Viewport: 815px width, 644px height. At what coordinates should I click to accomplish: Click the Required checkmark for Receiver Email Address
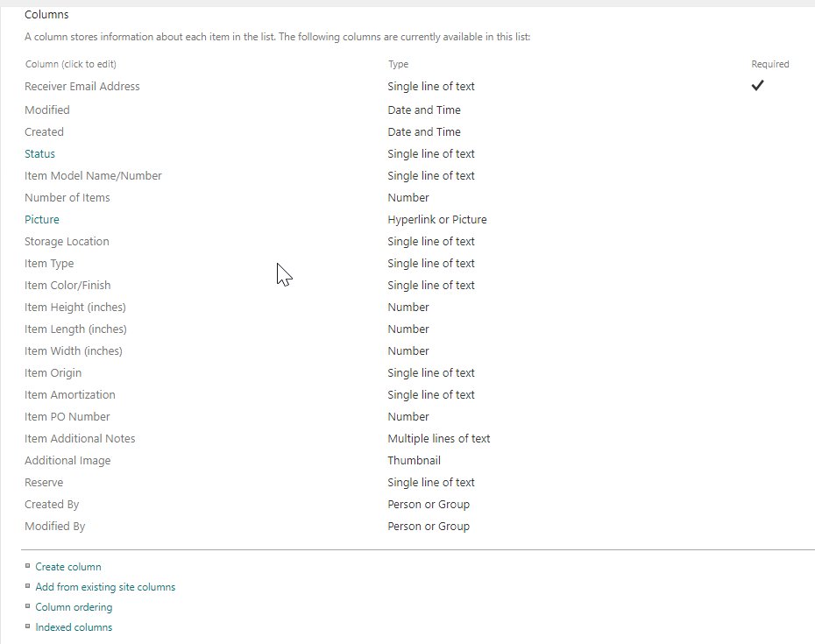pos(757,85)
